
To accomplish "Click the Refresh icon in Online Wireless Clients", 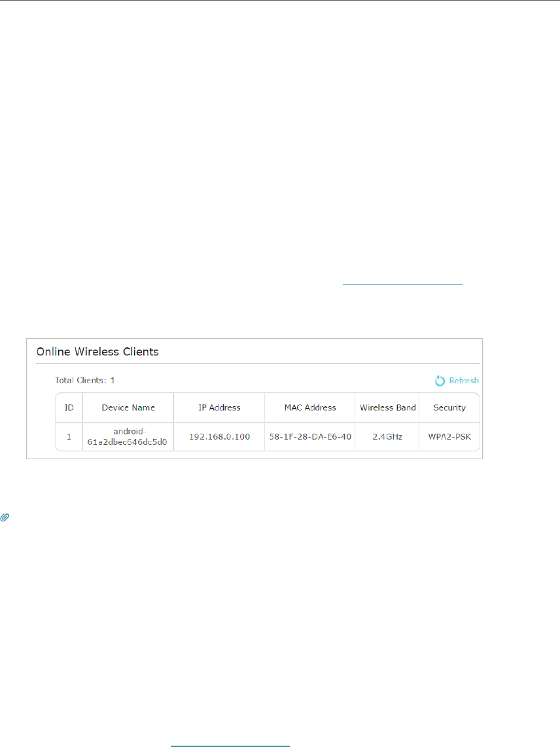I will [x=440, y=381].
